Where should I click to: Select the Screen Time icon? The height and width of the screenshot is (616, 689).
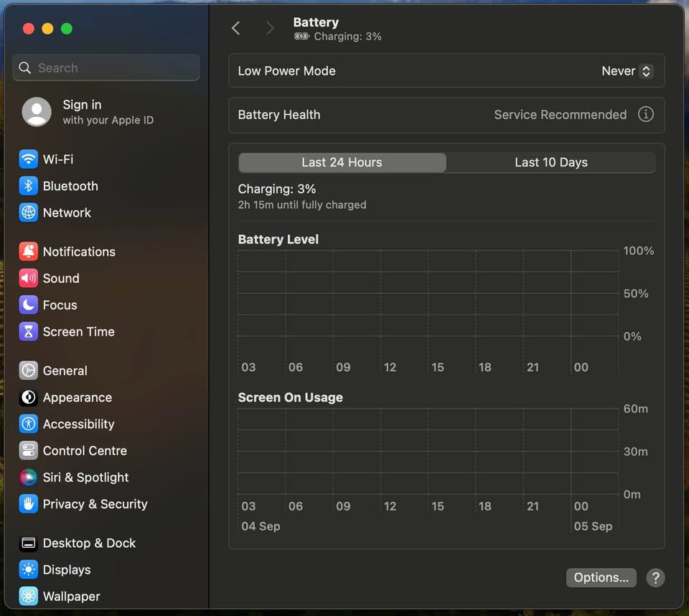click(27, 332)
